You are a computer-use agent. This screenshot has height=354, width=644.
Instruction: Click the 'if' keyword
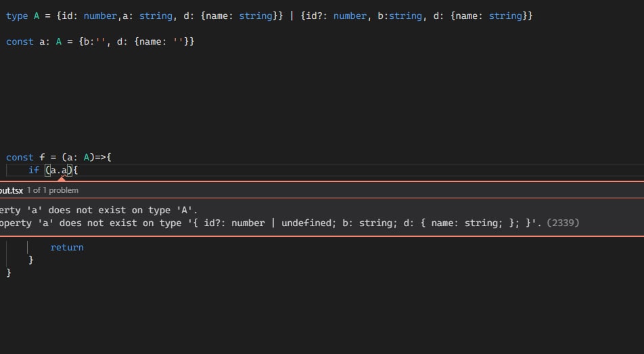click(x=33, y=170)
